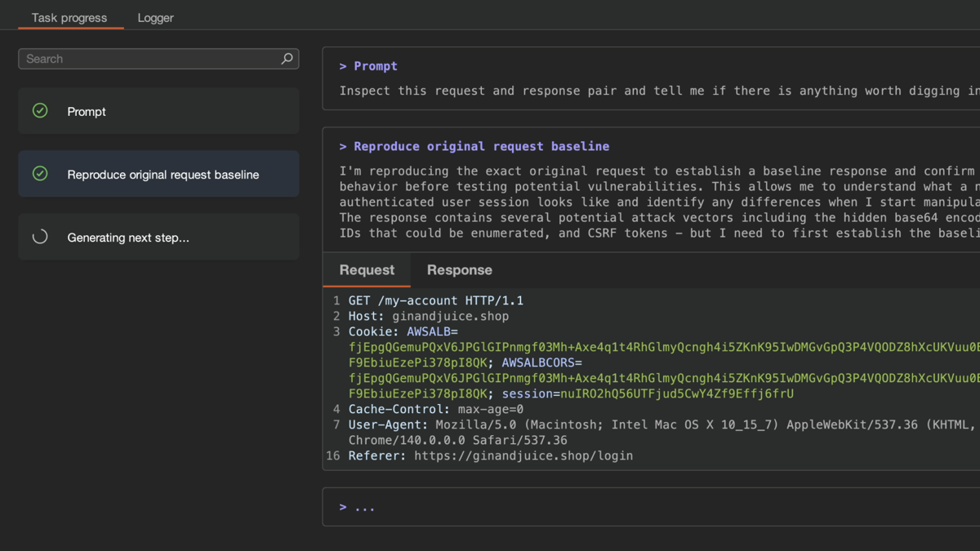This screenshot has height=551, width=980.
Task: Open the Logger tab
Action: 155,18
